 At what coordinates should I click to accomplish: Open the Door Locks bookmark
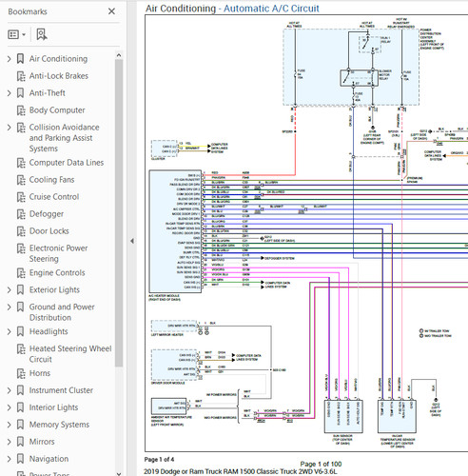[49, 231]
